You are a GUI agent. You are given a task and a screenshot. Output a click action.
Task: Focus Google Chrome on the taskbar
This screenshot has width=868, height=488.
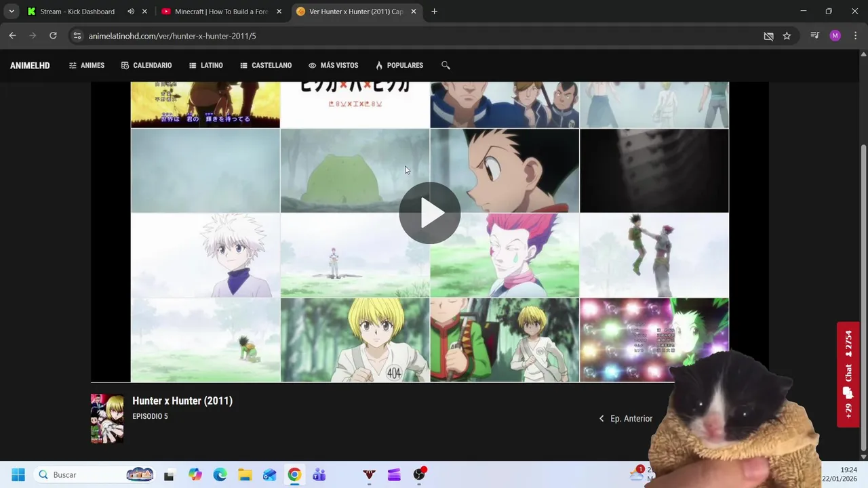[x=294, y=474]
